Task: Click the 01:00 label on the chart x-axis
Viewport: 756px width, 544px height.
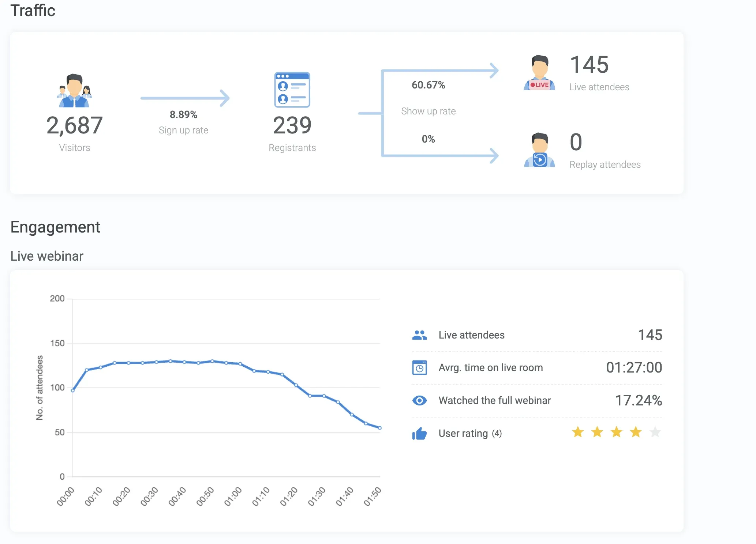Action: point(233,496)
